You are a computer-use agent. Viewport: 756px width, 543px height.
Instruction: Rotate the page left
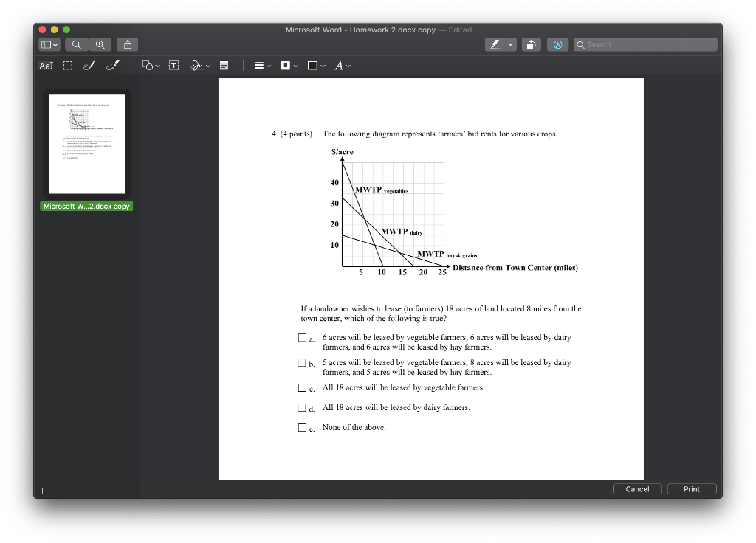531,44
